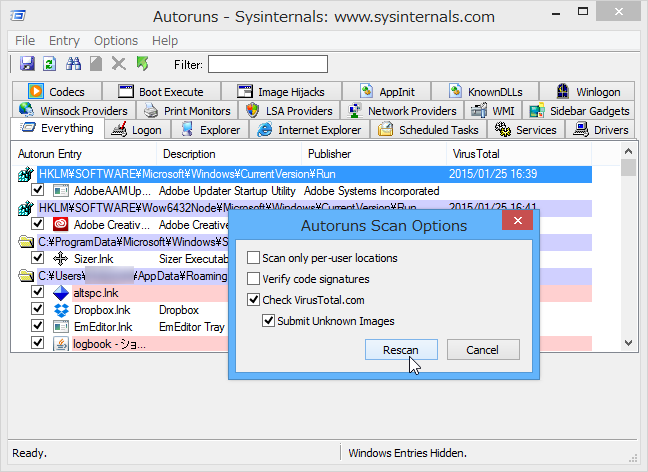Click registry icon beside HKLM Run key
The image size is (648, 472).
26,174
